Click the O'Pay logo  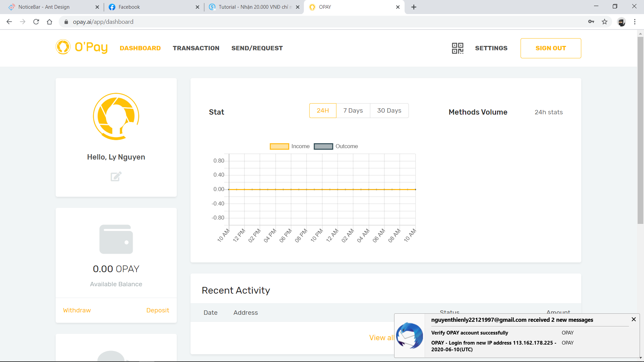coord(82,47)
